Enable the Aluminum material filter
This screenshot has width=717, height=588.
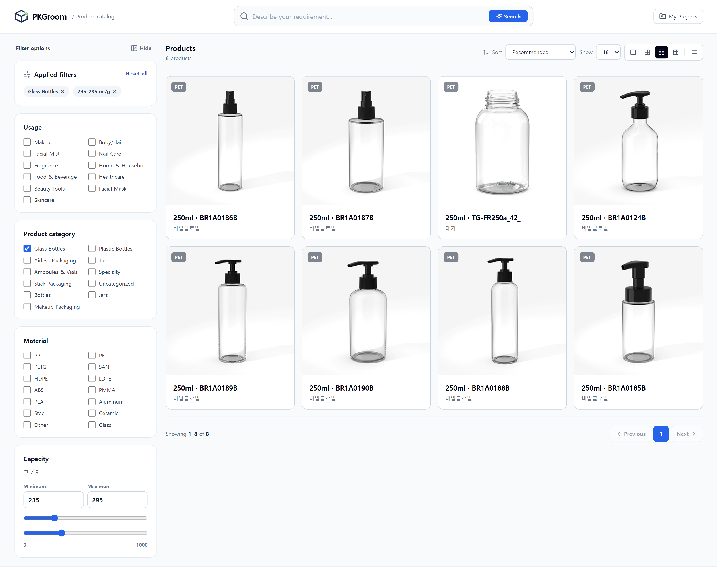[x=92, y=402]
